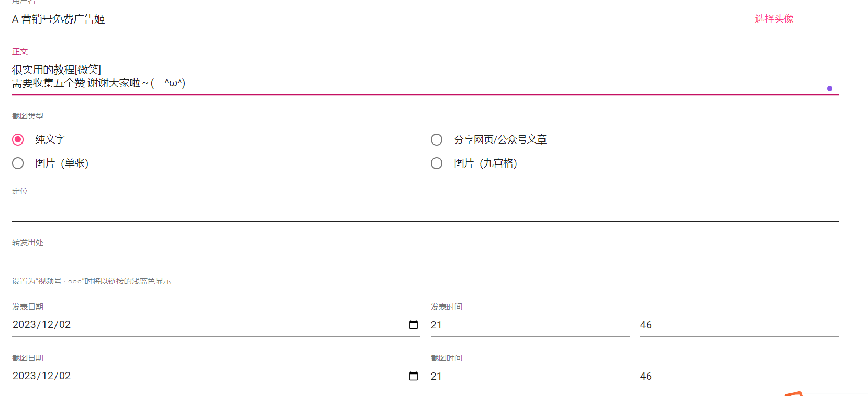
Task: Select the 纯文字 radio option
Action: point(18,139)
